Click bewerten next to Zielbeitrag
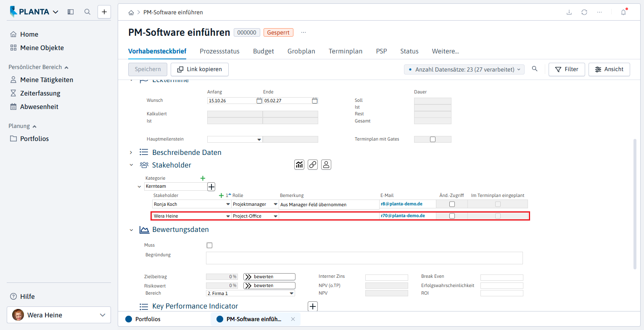This screenshot has height=330, width=644. (x=269, y=277)
